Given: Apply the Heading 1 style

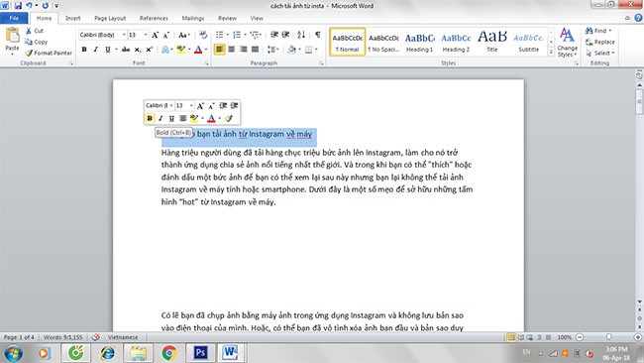Looking at the screenshot, I should tap(419, 42).
